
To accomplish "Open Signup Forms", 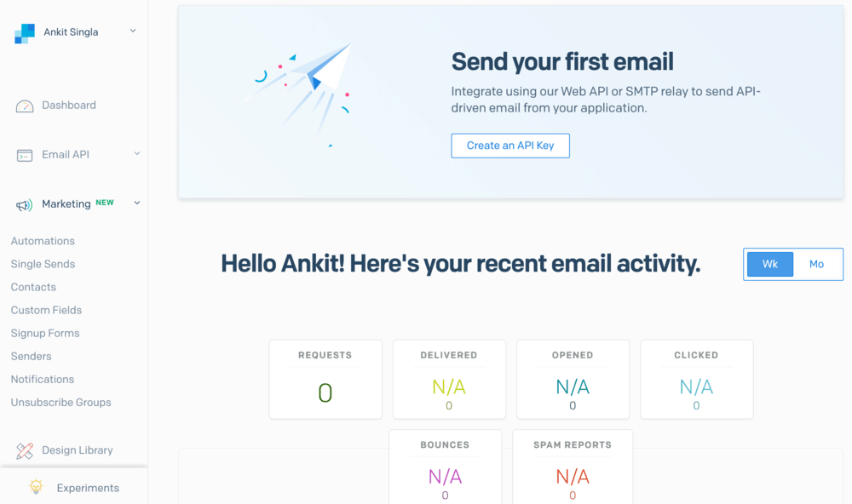I will (44, 333).
